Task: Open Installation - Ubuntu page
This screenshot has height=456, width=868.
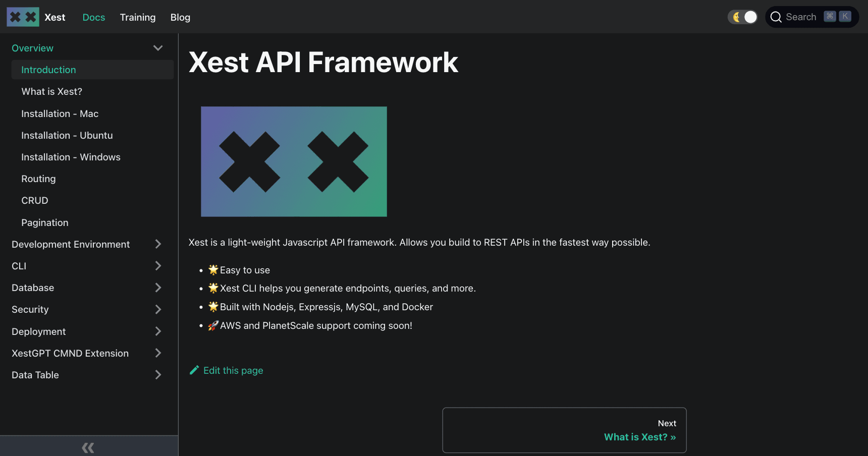Action: coord(92,135)
